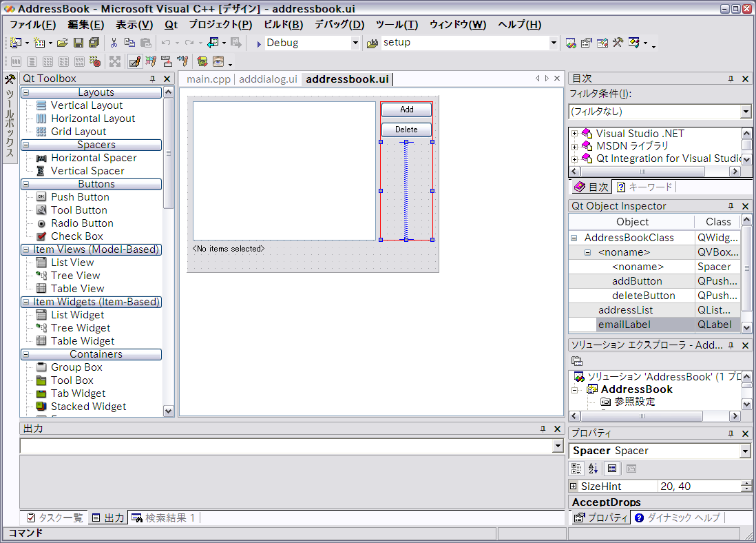Collapse the Layouts toolbox category
The image size is (756, 543).
tap(26, 92)
